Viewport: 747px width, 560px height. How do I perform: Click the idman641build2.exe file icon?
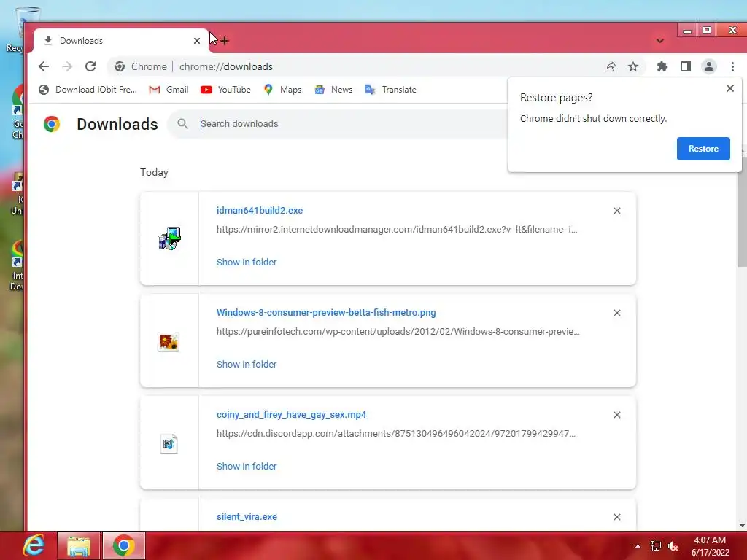point(169,238)
